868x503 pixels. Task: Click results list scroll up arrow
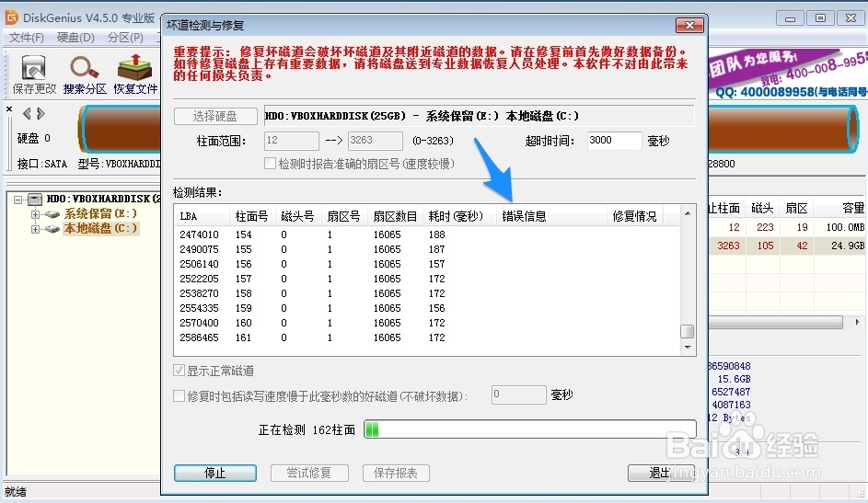coord(687,213)
